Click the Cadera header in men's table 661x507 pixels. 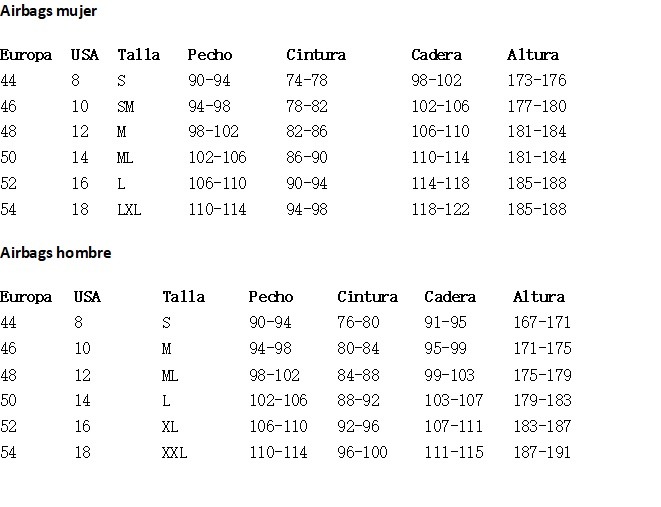pyautogui.click(x=450, y=297)
